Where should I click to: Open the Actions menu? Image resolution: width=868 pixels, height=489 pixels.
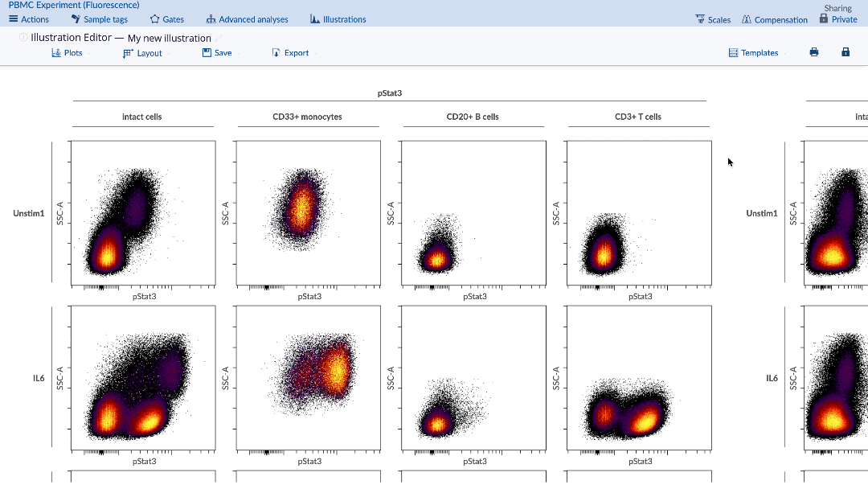coord(29,19)
